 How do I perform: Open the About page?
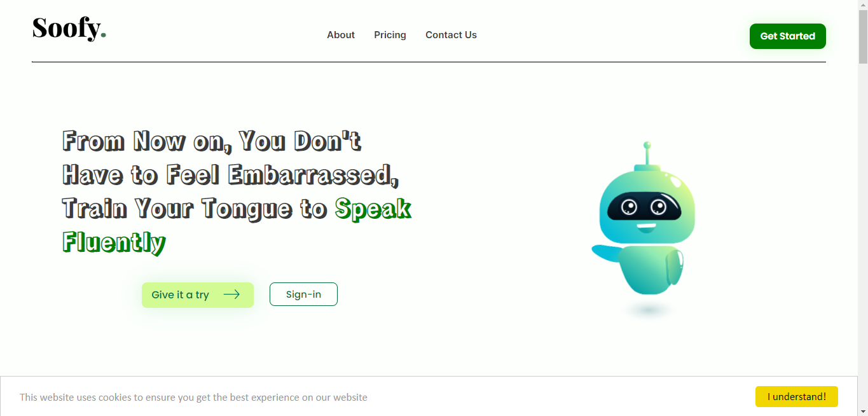pos(341,35)
